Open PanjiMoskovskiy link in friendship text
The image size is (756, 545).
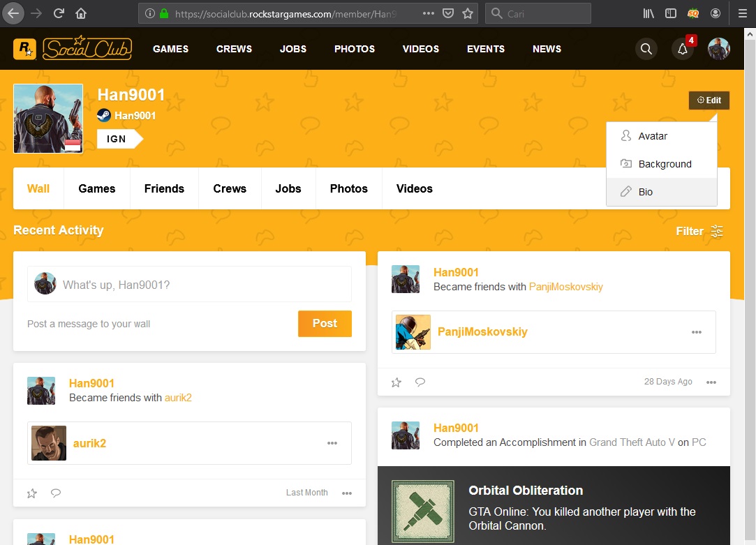(x=566, y=287)
